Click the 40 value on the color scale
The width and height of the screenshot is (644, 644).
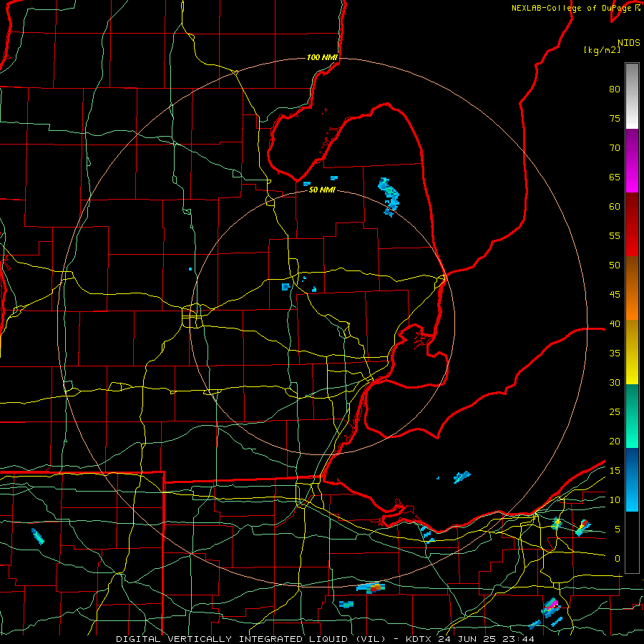(615, 323)
